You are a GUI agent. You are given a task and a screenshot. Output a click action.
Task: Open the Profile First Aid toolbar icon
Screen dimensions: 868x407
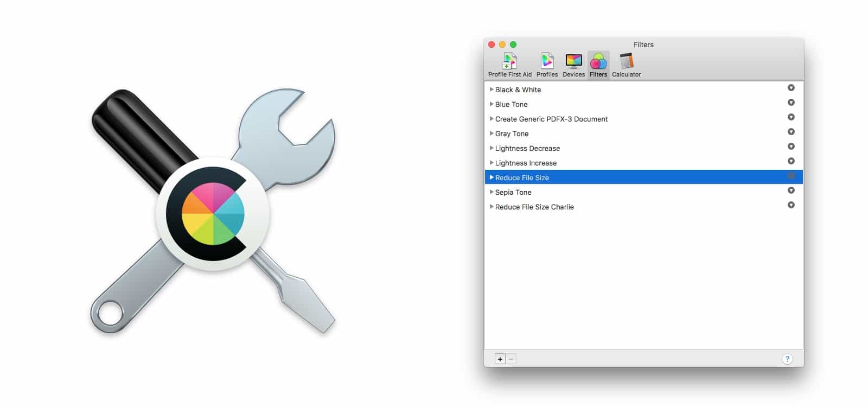coord(509,65)
